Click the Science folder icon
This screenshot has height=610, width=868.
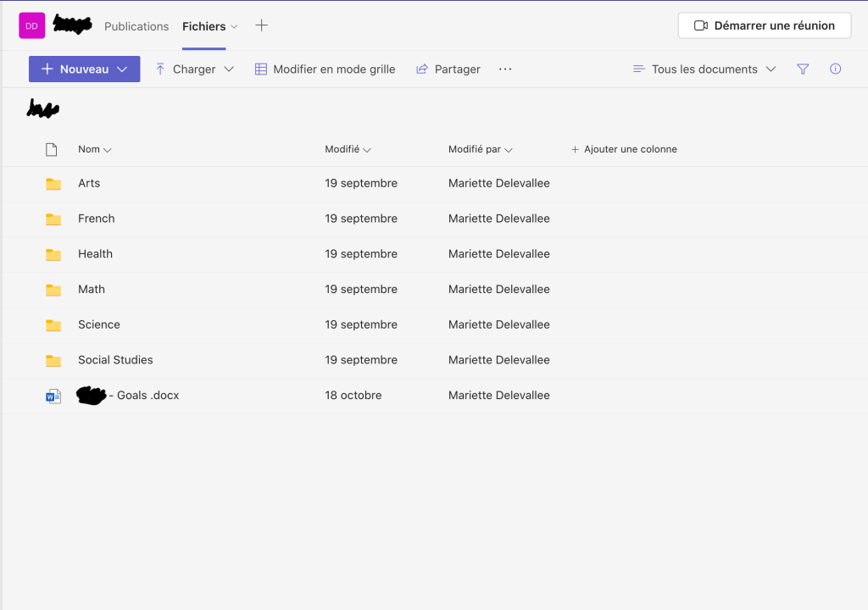click(53, 325)
